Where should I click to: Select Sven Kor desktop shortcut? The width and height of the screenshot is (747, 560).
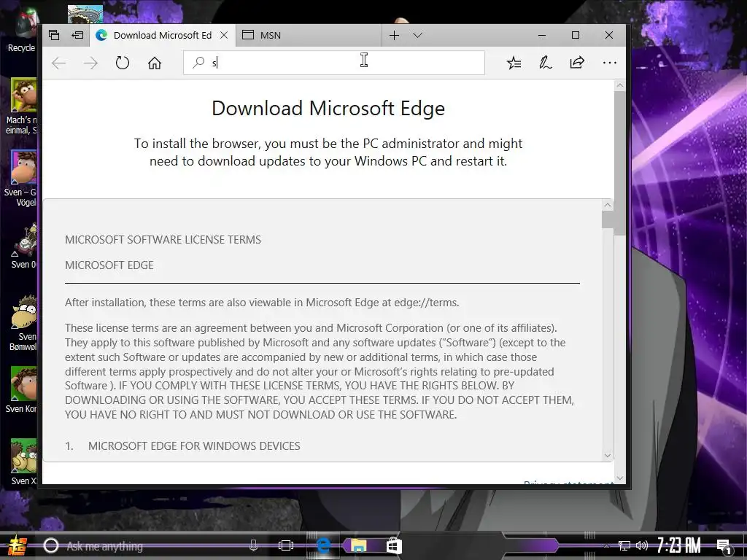tap(22, 389)
